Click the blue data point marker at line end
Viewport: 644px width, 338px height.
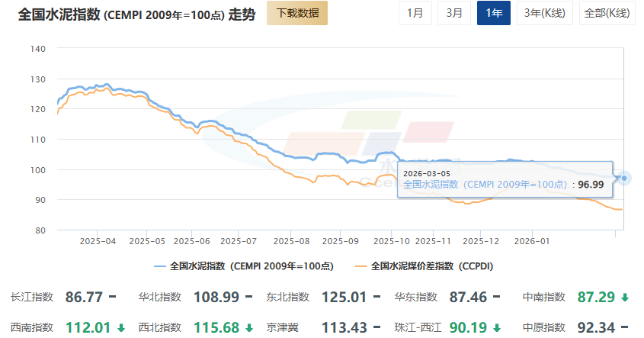[624, 179]
